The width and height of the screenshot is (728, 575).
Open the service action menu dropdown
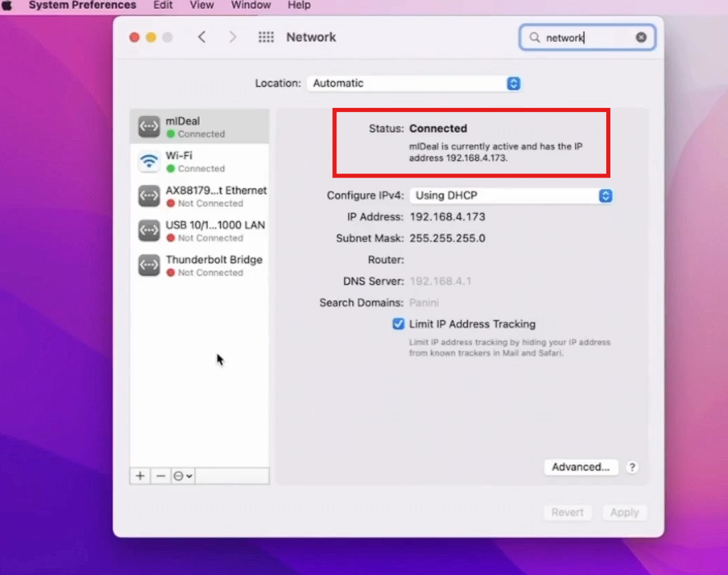182,476
